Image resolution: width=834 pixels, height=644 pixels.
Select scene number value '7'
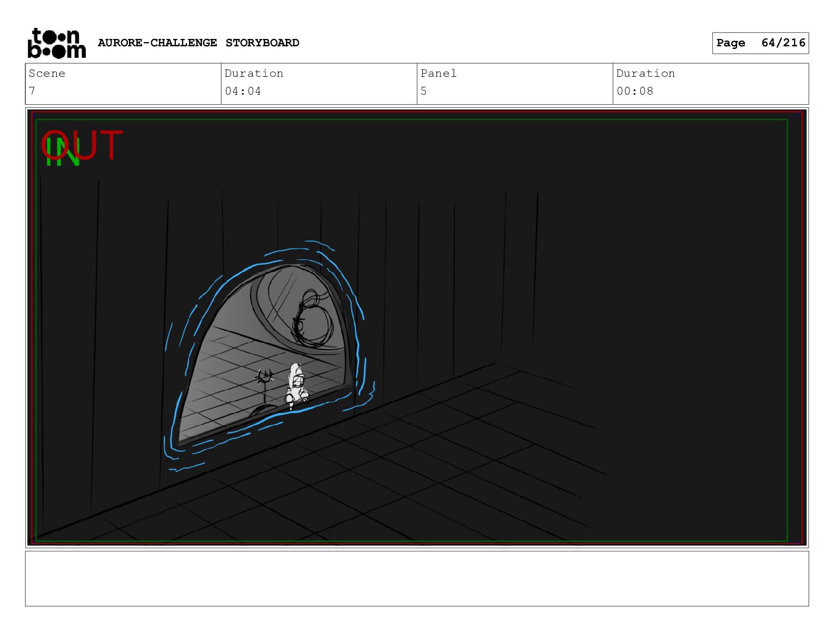point(32,91)
